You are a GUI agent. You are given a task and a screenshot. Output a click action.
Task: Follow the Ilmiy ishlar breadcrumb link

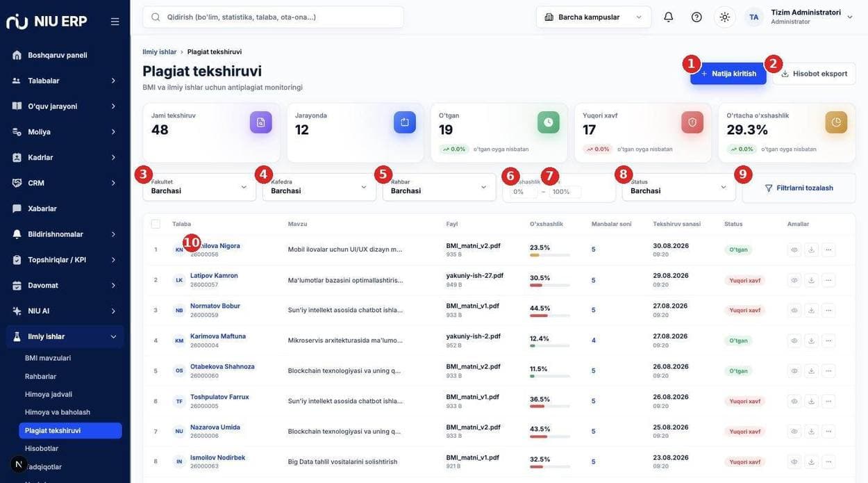(x=159, y=51)
